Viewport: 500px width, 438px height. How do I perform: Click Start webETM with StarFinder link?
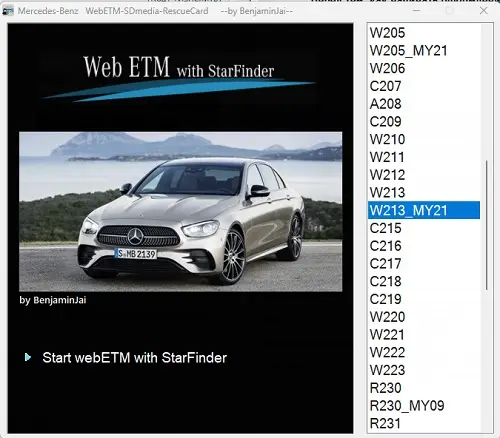coord(134,358)
